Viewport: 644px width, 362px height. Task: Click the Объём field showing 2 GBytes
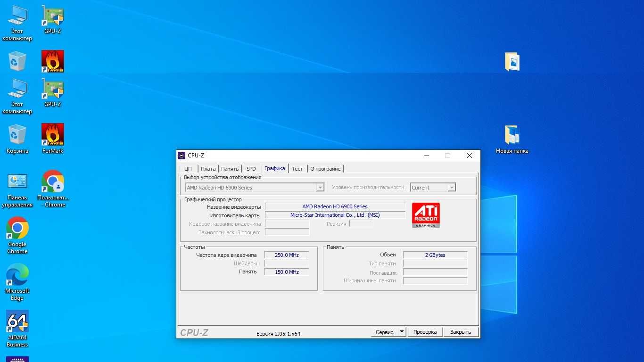tap(435, 255)
